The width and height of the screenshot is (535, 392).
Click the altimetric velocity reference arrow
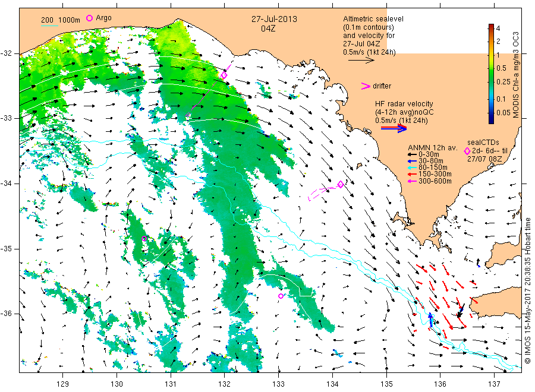[x=361, y=61]
